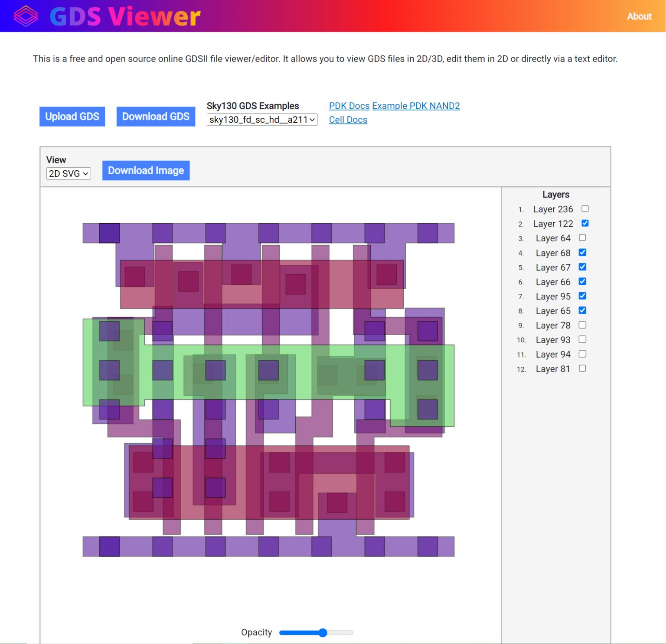Adjust the Opacity slider
Screen dimensions: 666x644
click(x=323, y=633)
